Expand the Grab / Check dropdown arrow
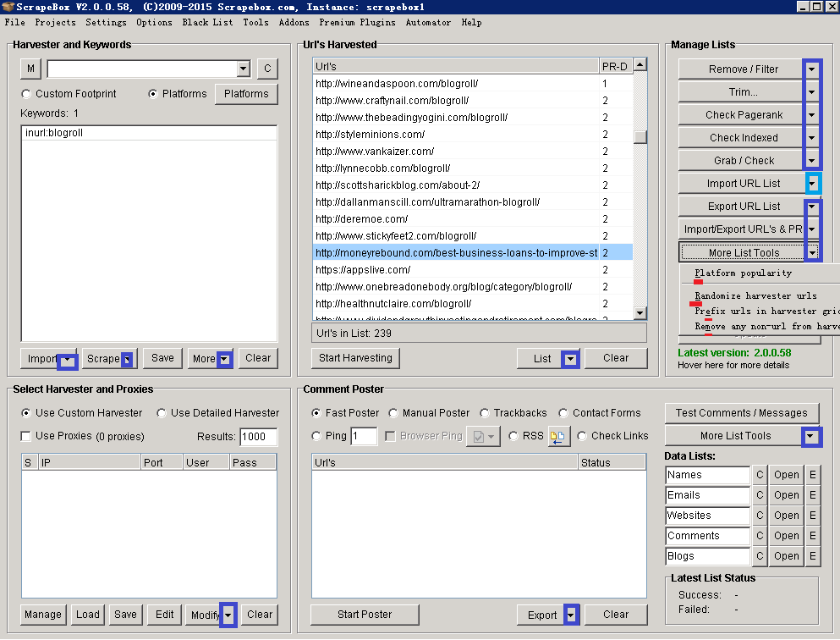Image resolution: width=840 pixels, height=640 pixels. click(812, 161)
